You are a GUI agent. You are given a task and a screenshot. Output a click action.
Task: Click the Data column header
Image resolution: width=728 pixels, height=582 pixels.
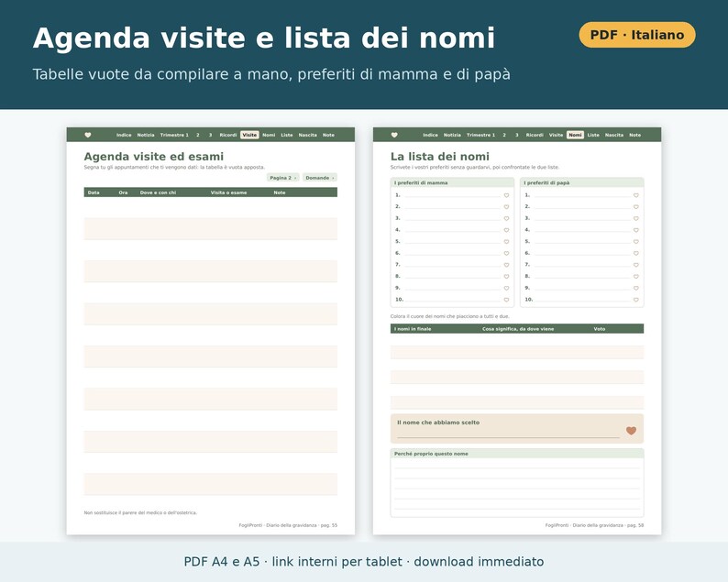point(94,192)
